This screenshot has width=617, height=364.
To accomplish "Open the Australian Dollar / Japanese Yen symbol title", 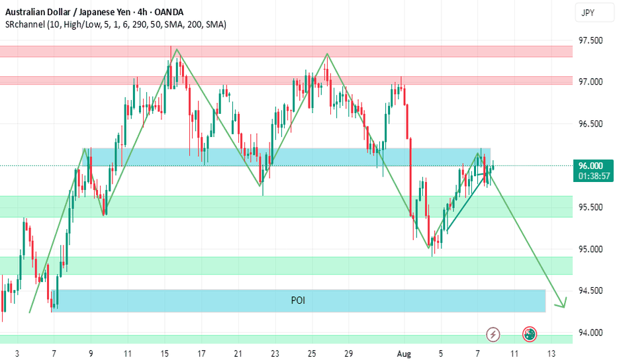I will click(x=95, y=13).
